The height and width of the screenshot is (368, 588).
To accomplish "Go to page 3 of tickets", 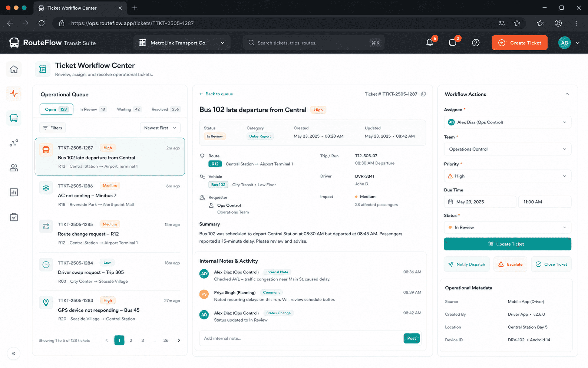I will click(x=143, y=340).
